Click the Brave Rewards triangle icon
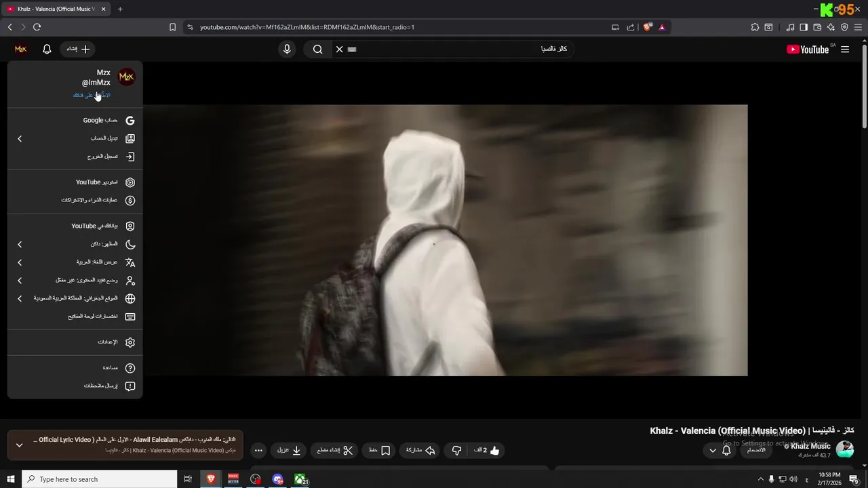Screen dimensions: 868x488 [x=662, y=27]
